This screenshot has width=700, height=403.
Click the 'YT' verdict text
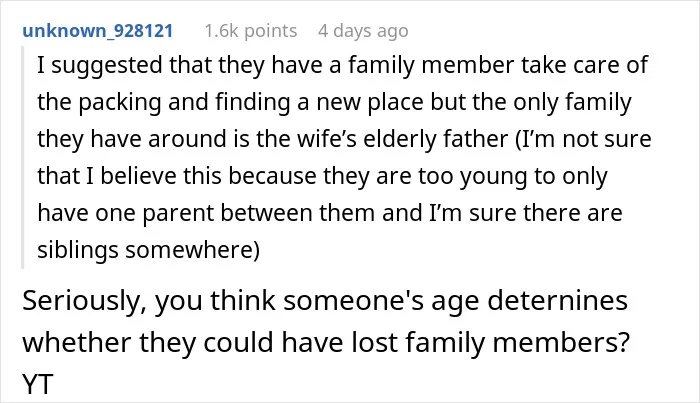tap(38, 385)
